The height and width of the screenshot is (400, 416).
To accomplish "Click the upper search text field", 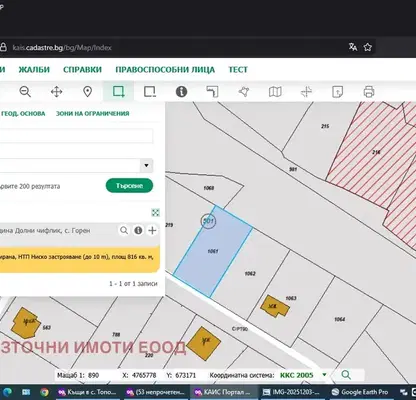I will pos(76,136).
